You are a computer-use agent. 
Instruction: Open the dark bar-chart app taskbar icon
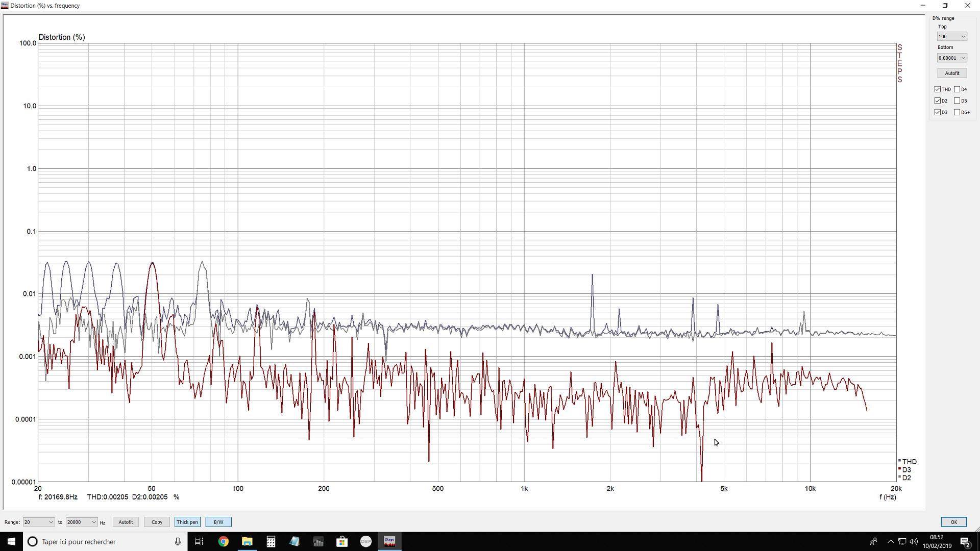pos(318,541)
